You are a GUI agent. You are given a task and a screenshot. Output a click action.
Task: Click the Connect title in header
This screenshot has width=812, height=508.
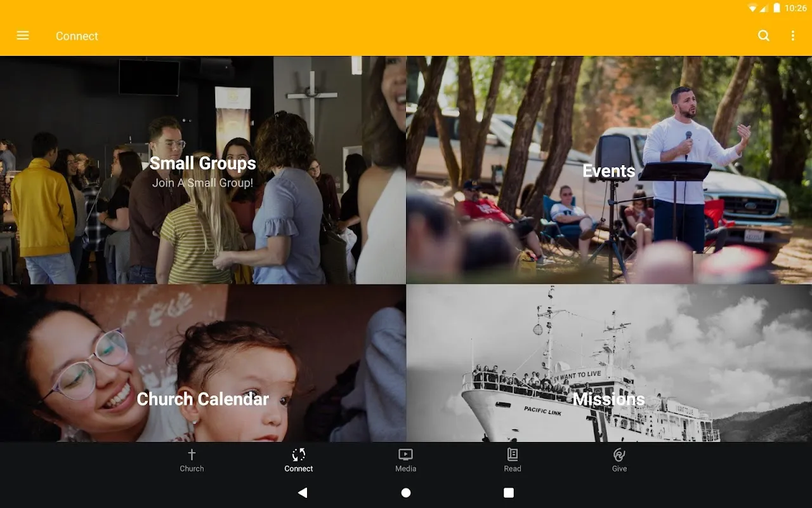(77, 36)
